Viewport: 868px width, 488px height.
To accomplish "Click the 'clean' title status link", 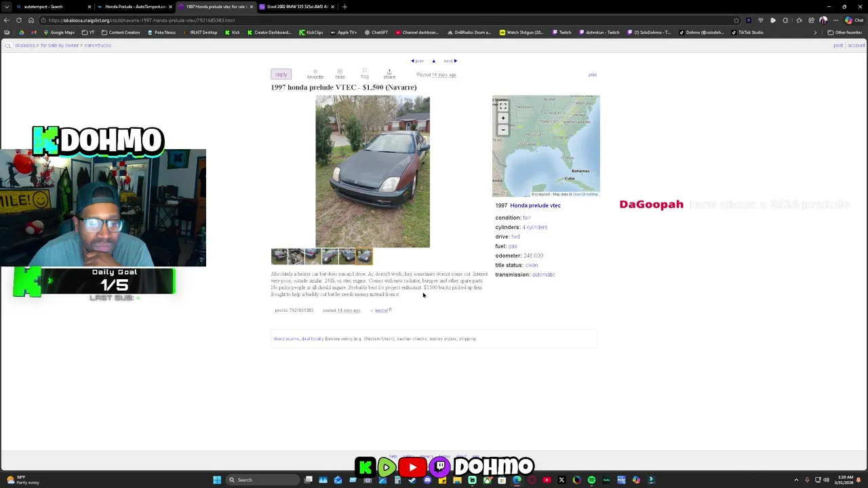I will [x=531, y=265].
